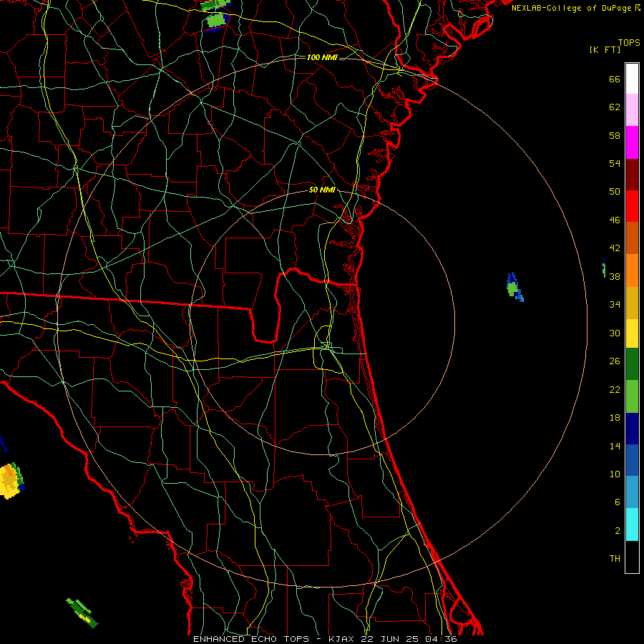
Task: Click the '100 NMI' range ring label
Action: click(322, 57)
